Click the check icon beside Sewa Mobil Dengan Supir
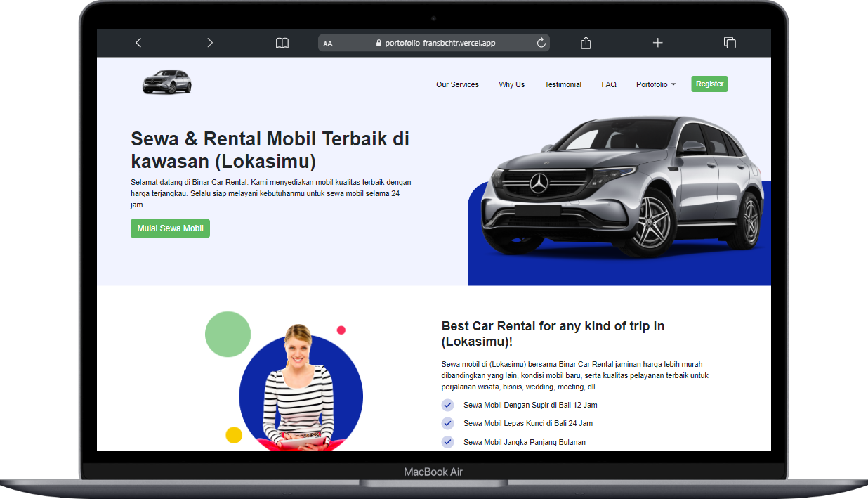The image size is (868, 499). [447, 405]
